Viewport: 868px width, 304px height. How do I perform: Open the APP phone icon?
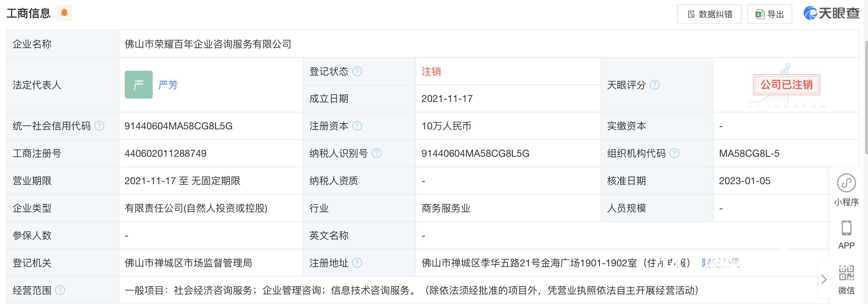pyautogui.click(x=846, y=235)
